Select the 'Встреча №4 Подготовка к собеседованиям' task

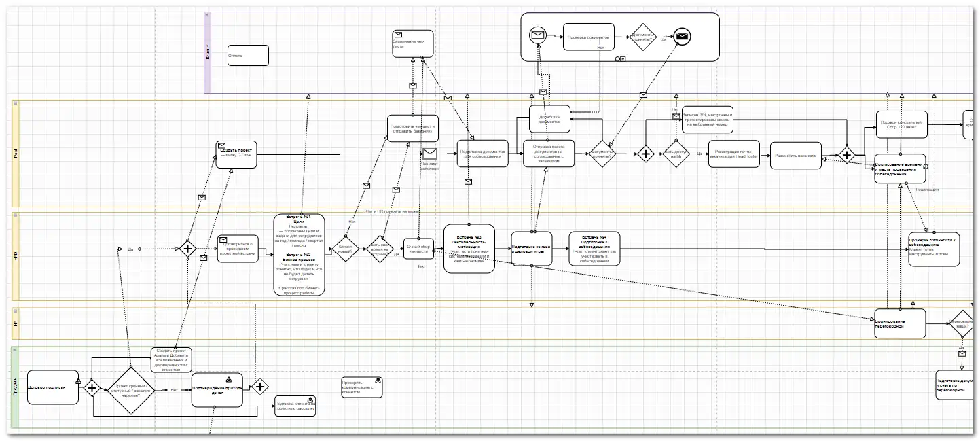pyautogui.click(x=594, y=249)
